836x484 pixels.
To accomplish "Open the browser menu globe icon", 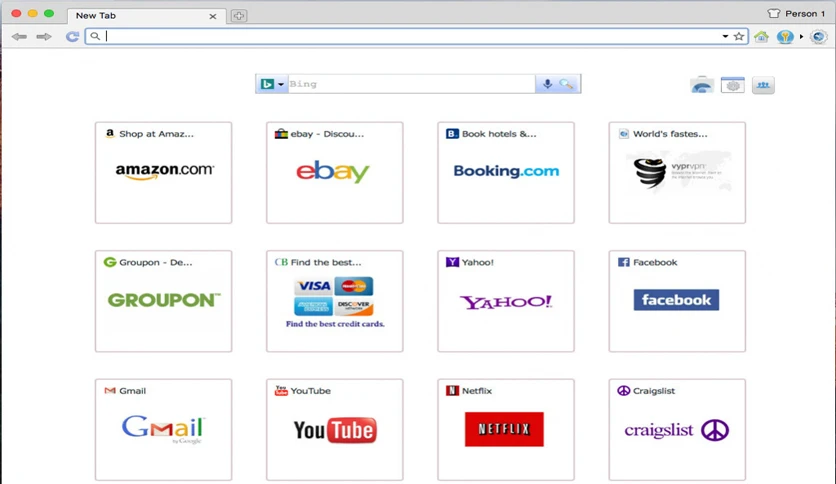I will pos(818,36).
